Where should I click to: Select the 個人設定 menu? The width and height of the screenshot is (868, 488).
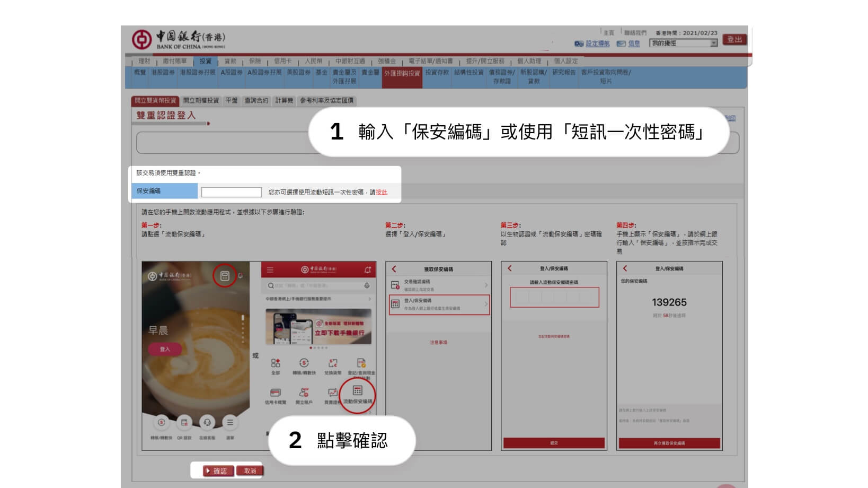coord(566,61)
